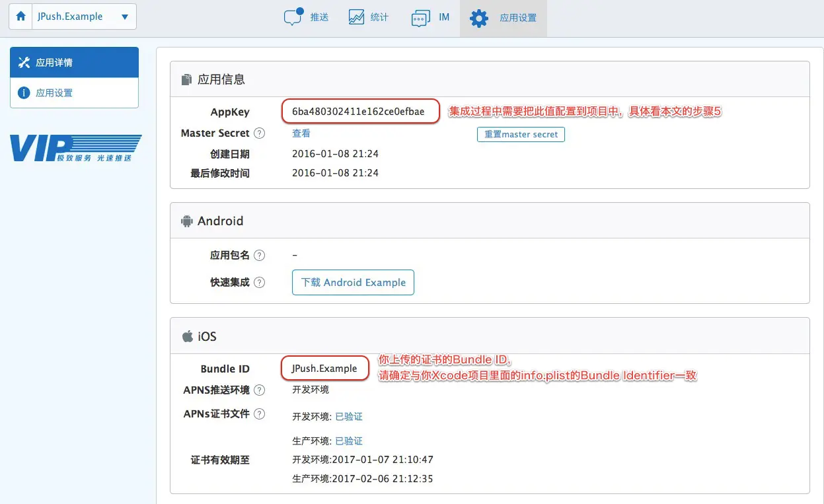Screen dimensions: 824x504
Task: Click the 统计 chart icon
Action: pos(356,17)
